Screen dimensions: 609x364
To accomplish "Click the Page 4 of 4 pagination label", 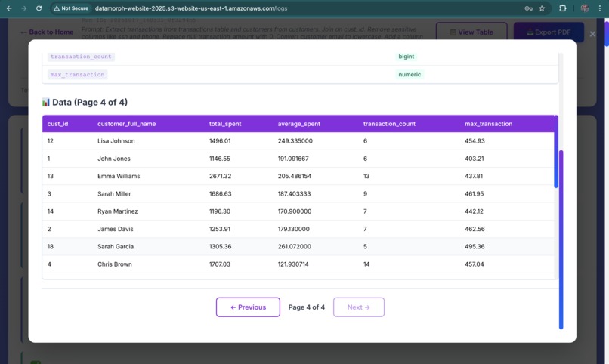I will coord(307,307).
